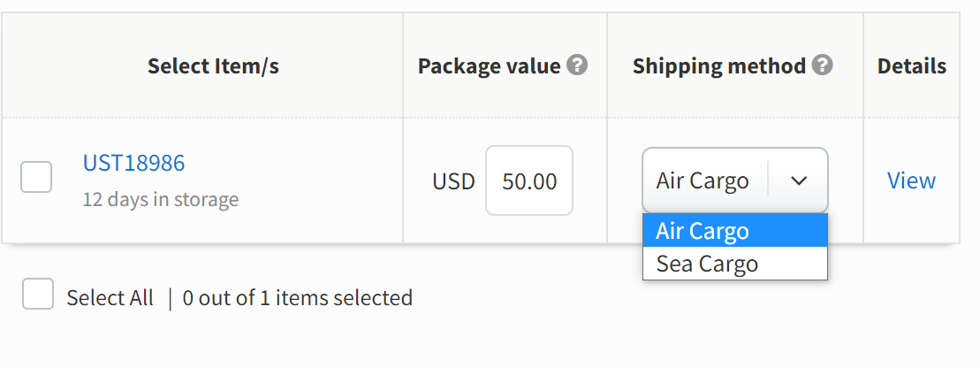Open the UST18986 package link

pyautogui.click(x=133, y=163)
